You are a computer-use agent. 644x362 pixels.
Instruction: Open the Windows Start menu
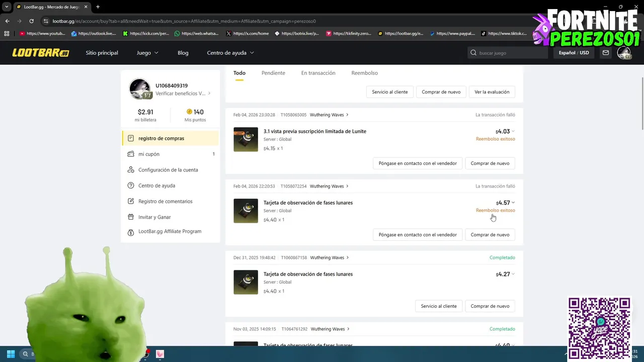tap(11, 354)
